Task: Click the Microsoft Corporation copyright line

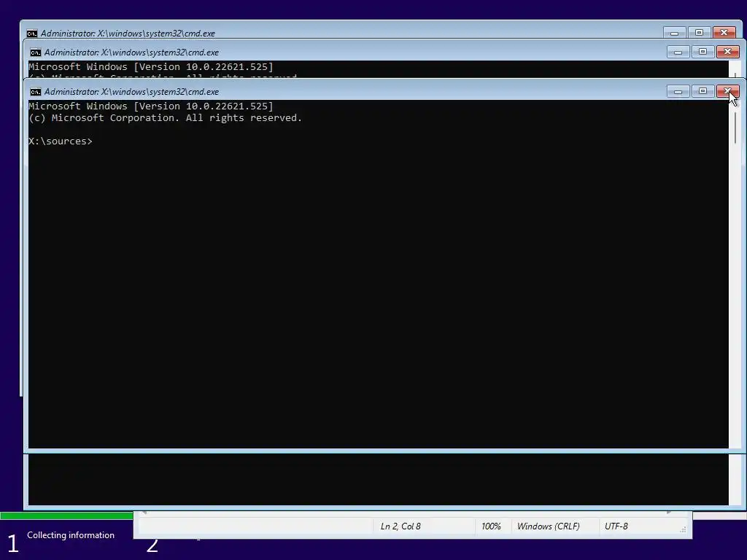Action: coord(166,117)
